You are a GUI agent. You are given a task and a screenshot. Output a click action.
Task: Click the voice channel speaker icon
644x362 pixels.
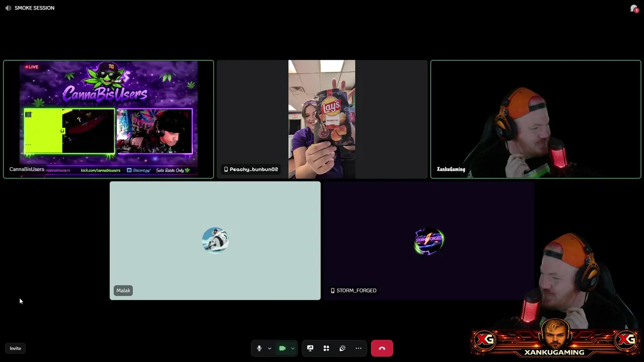tap(8, 8)
